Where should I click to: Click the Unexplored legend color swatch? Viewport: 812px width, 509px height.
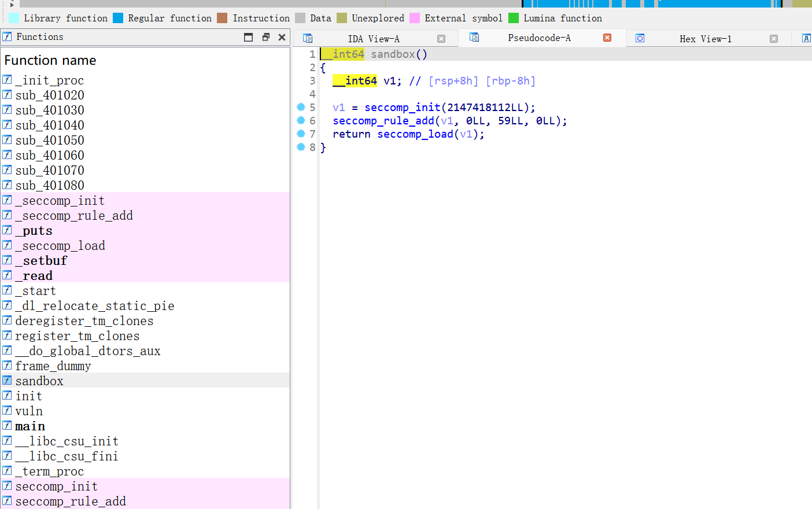click(x=342, y=18)
